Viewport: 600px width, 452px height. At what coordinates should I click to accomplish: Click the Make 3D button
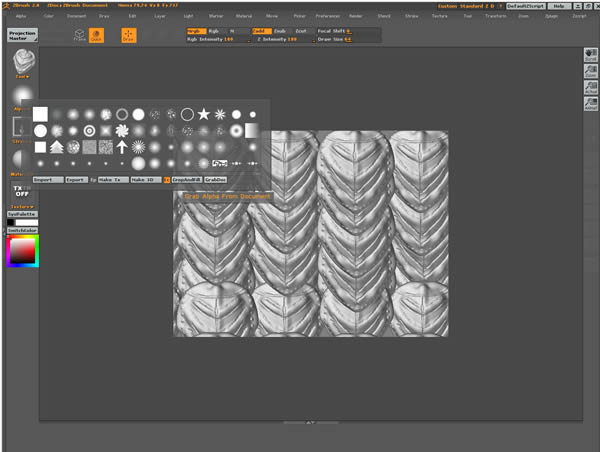click(x=146, y=179)
